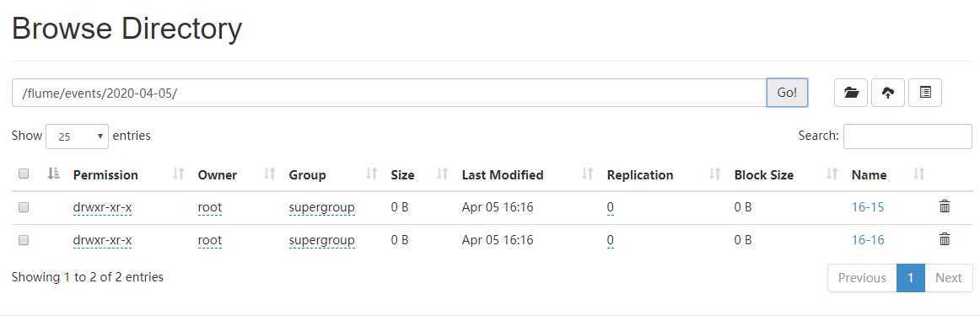
Task: Check the box for the 16-15 row
Action: (24, 207)
